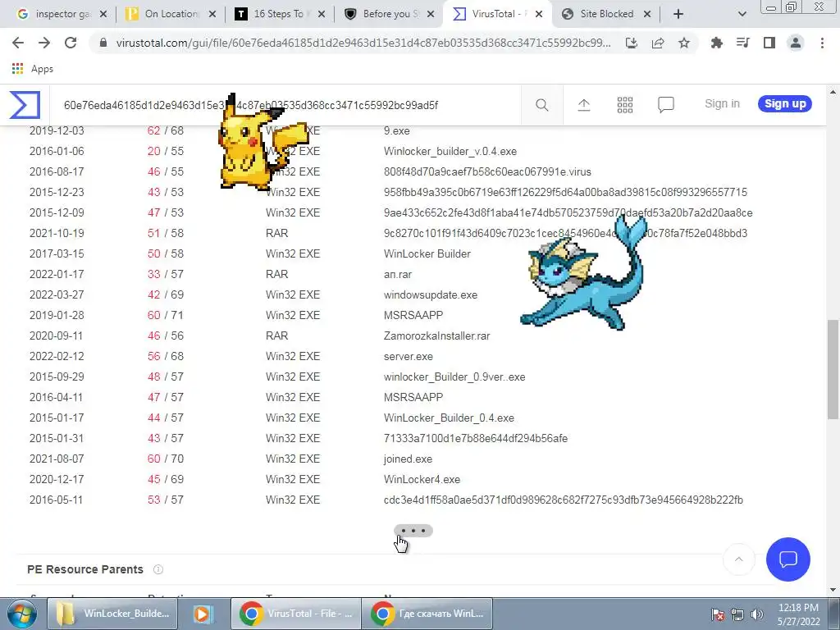The image size is (840, 630).
Task: Open the blue chat bubble button
Action: coord(787,559)
